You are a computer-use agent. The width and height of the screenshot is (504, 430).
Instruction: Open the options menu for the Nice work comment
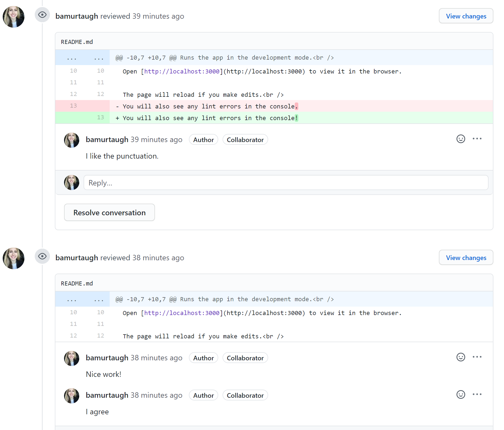point(477,357)
